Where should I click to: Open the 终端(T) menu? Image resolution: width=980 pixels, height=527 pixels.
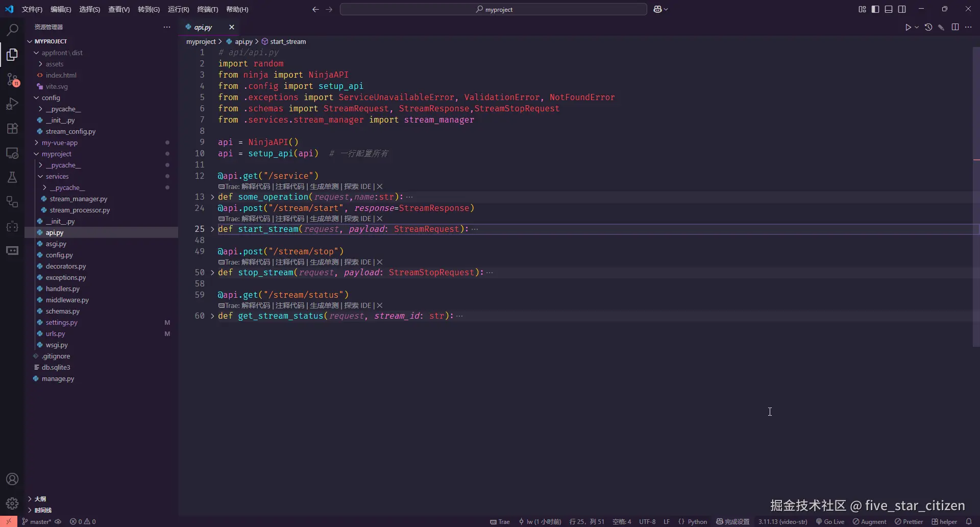pos(207,9)
